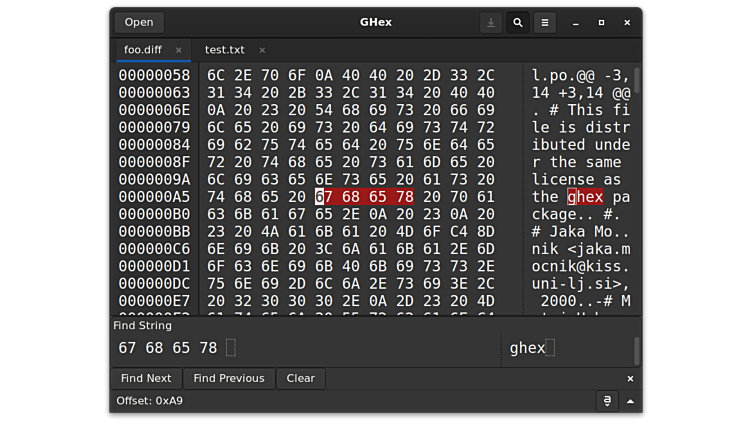Close the test.txt tab
This screenshot has width=752, height=423.
click(262, 50)
